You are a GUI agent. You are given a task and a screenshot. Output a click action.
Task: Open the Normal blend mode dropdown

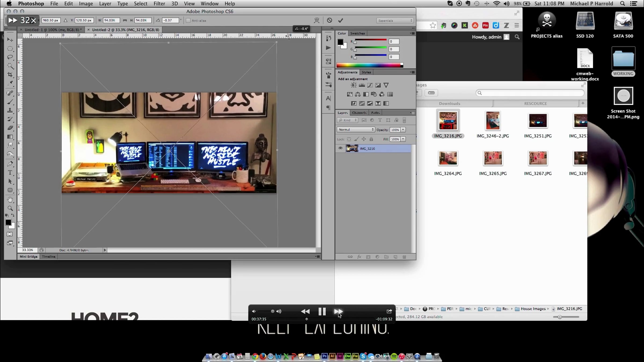(x=356, y=130)
